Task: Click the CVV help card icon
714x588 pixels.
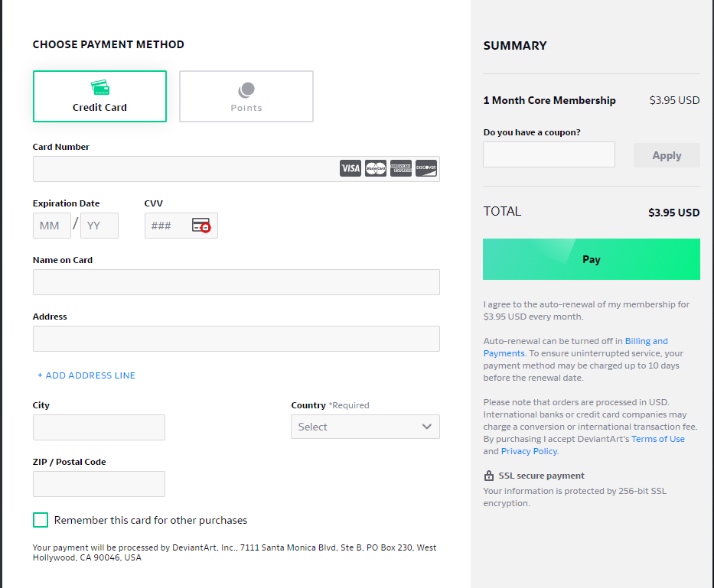Action: click(x=201, y=226)
